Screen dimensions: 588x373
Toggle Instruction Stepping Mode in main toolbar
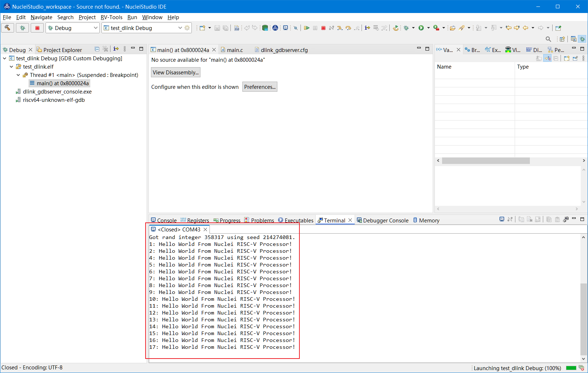click(367, 28)
